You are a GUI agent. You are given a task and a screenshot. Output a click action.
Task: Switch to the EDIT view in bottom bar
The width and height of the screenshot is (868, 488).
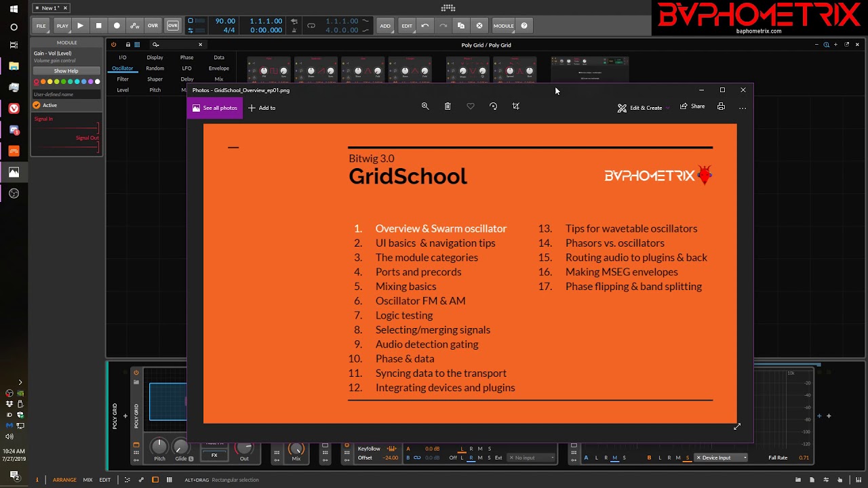(x=105, y=480)
